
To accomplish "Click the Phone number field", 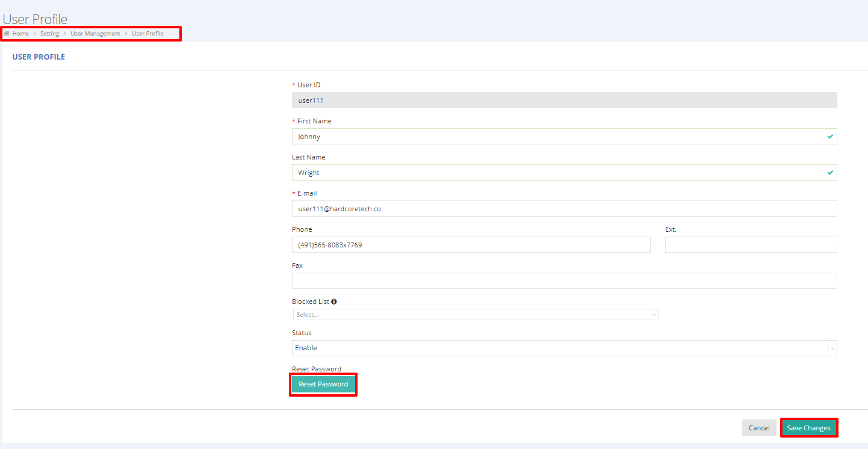I will (x=471, y=245).
